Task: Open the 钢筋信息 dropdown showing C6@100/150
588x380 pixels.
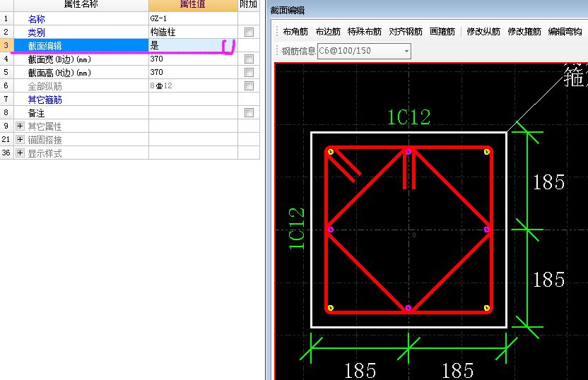Action: [x=364, y=51]
